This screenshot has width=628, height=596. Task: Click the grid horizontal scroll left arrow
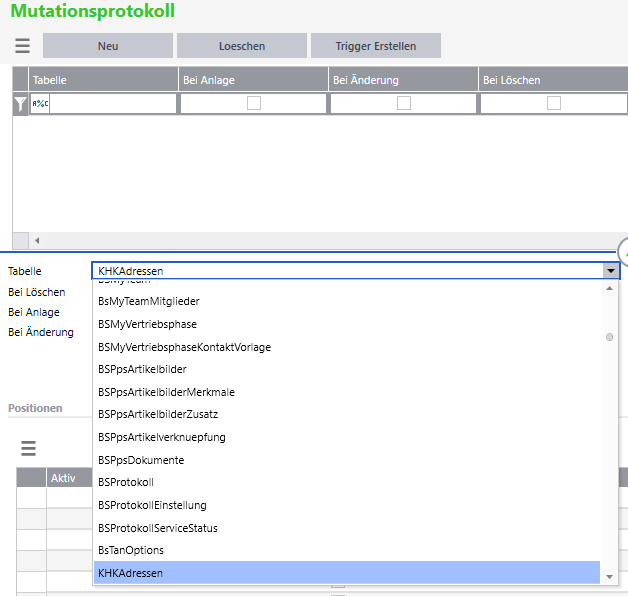coord(37,240)
